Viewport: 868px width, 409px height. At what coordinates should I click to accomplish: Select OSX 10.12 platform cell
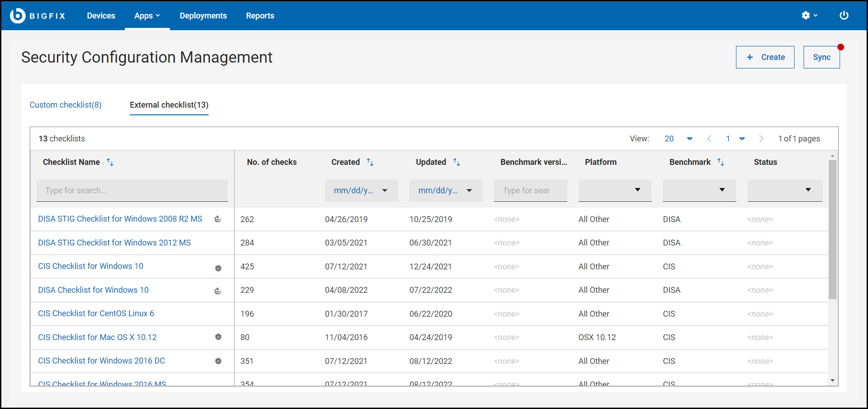(597, 337)
